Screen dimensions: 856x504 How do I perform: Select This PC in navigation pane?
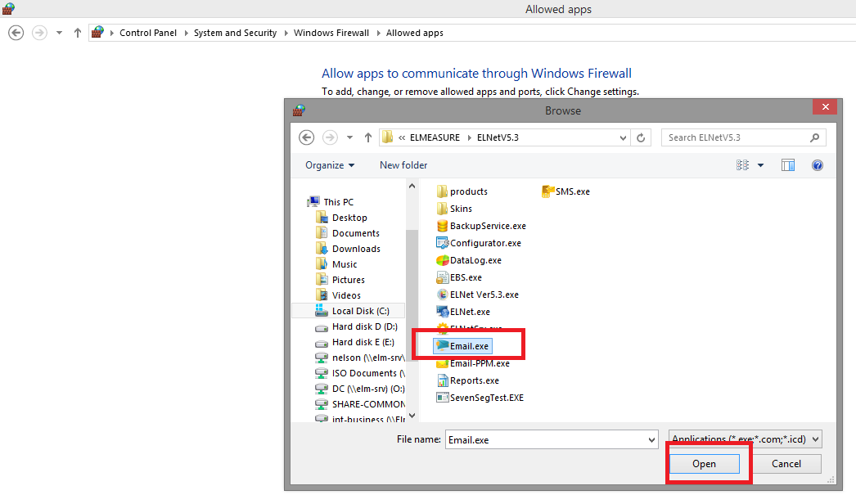(x=339, y=202)
